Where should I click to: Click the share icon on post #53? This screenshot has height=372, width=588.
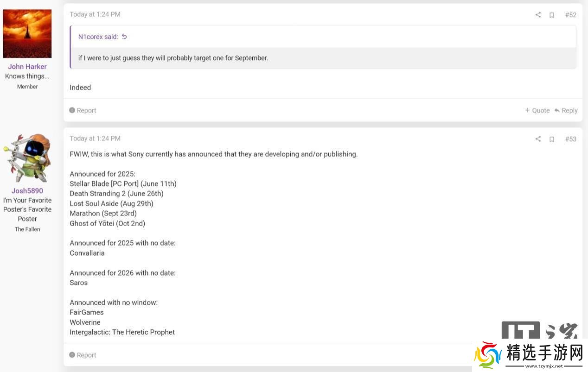(x=538, y=139)
